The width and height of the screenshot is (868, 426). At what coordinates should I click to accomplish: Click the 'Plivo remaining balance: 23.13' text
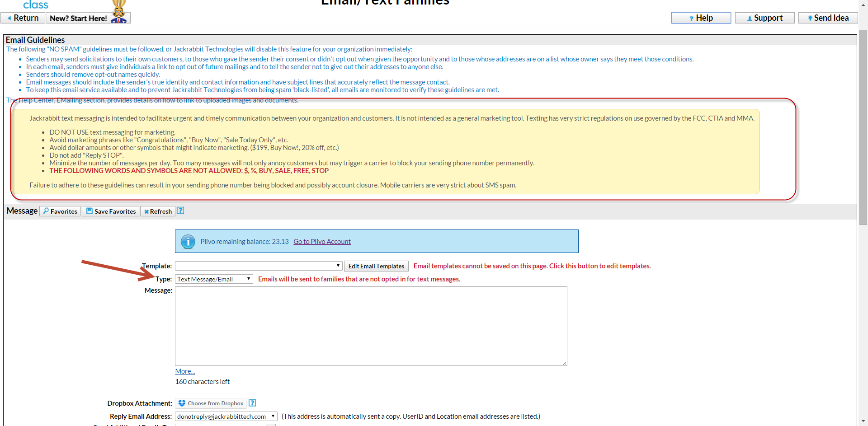245,242
